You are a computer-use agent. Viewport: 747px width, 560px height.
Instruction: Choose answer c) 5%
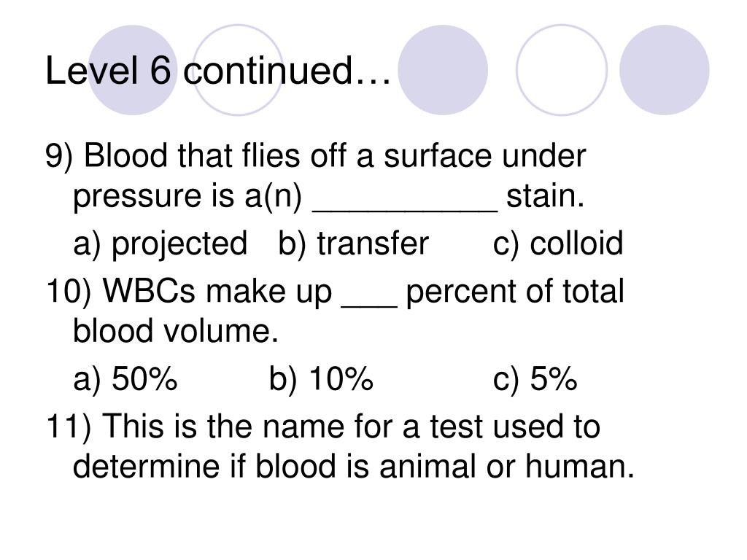535,379
